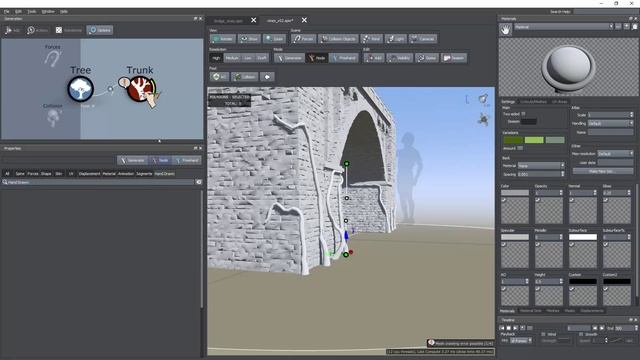
Task: Switch to Freehand mode in toolbar
Action: (344, 58)
